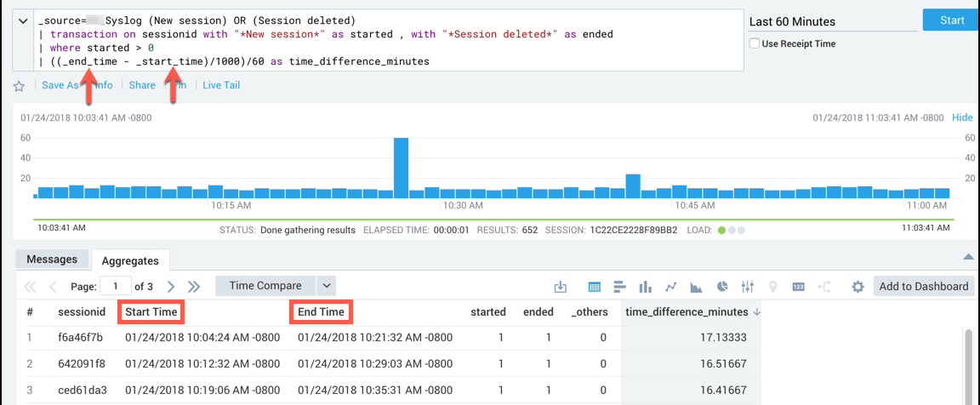Click the single value 123 chart icon

799,287
